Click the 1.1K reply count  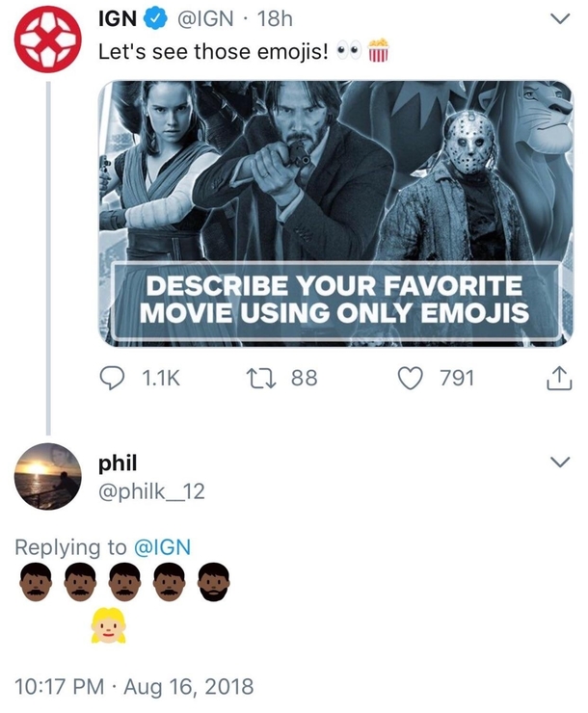pos(161,379)
